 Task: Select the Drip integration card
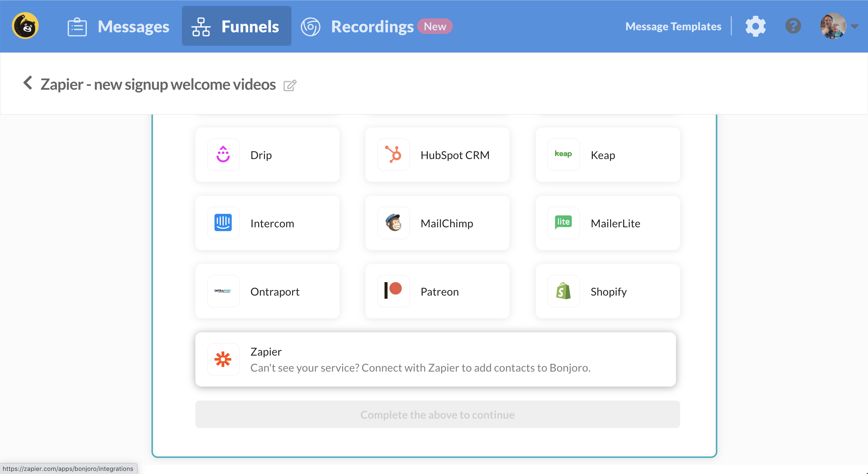pyautogui.click(x=267, y=155)
